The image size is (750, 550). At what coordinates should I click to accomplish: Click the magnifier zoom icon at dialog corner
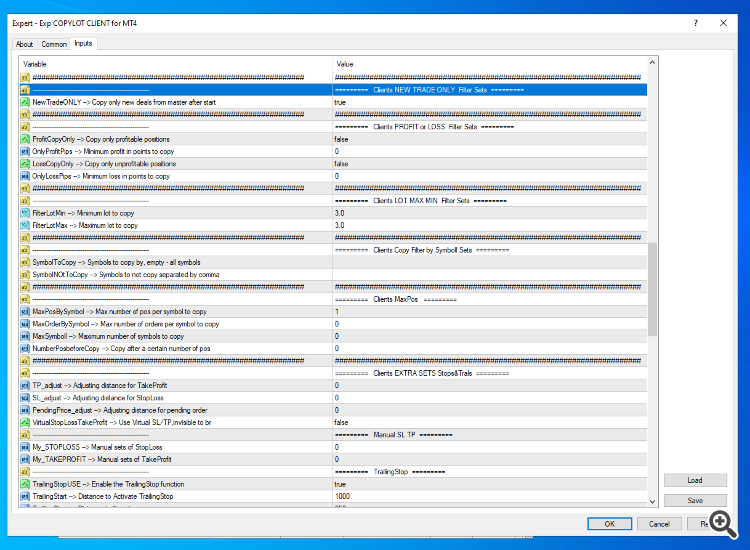pos(723,524)
